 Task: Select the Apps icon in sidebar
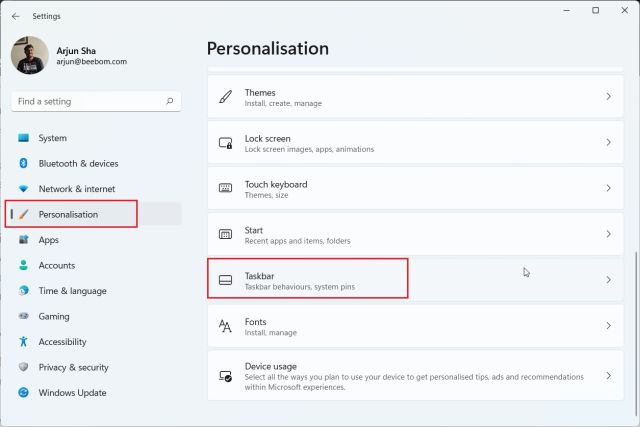point(24,240)
